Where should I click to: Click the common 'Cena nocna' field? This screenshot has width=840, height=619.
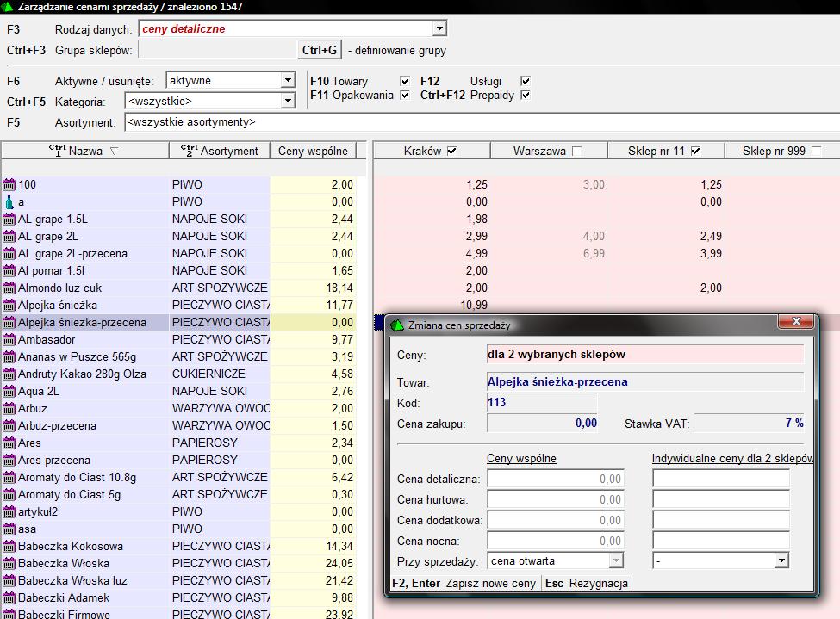[x=556, y=541]
